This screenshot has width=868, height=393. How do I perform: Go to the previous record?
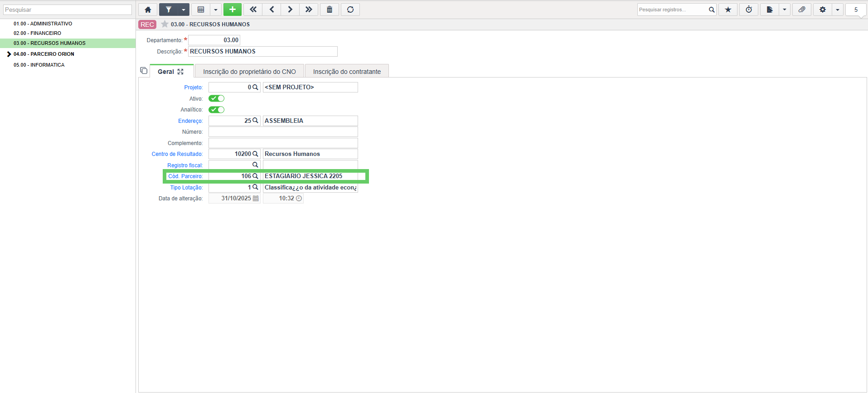click(272, 10)
